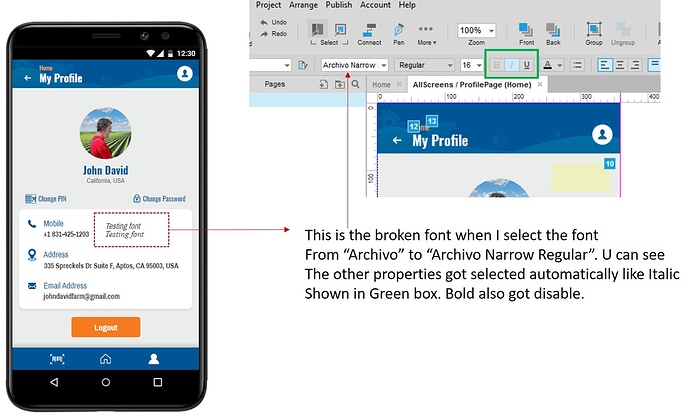The width and height of the screenshot is (690, 419).
Task: Toggle Italic formatting
Action: pyautogui.click(x=511, y=65)
